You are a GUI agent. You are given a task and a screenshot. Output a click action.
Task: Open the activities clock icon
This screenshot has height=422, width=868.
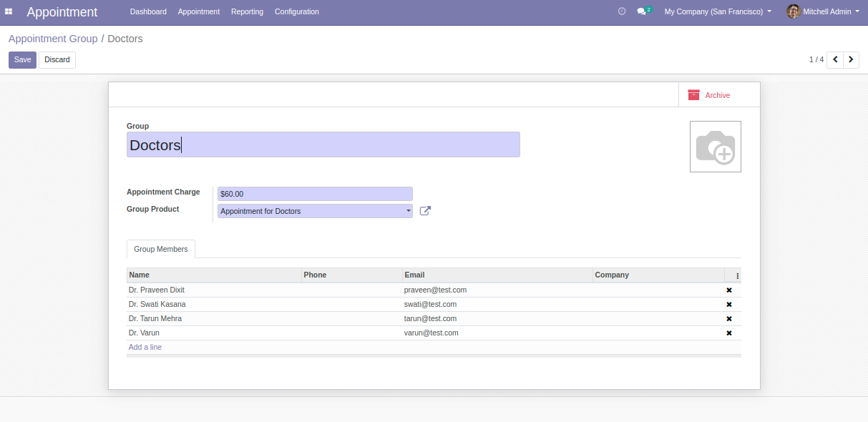[x=622, y=11]
